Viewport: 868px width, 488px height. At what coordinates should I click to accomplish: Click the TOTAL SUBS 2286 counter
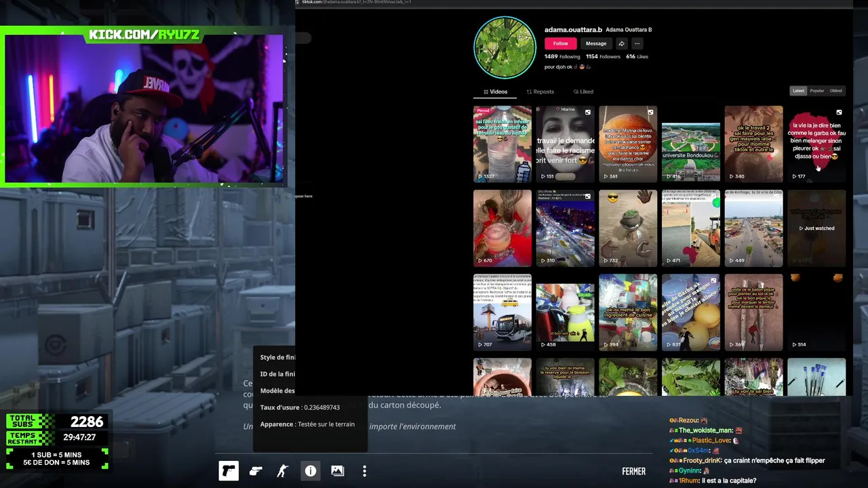coord(57,422)
